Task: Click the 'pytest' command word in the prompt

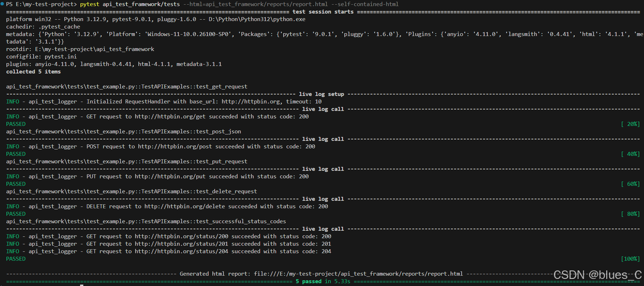Action: click(x=90, y=4)
